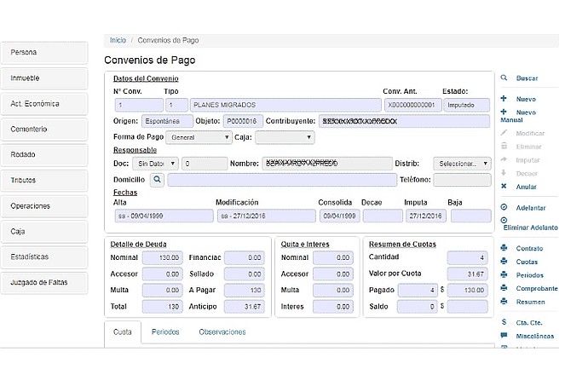Open the Juzgado de Faltas menu

[x=44, y=282]
